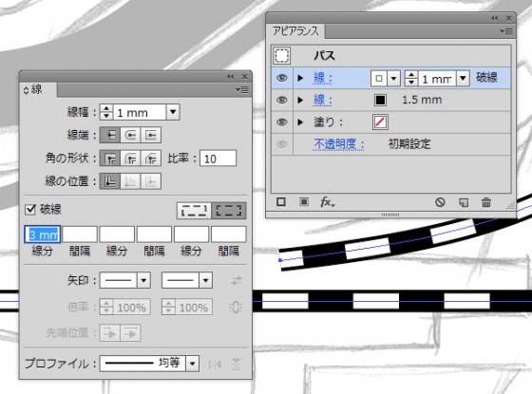Choose the bevel join icon in 角の形状
The image size is (532, 394).
point(151,159)
